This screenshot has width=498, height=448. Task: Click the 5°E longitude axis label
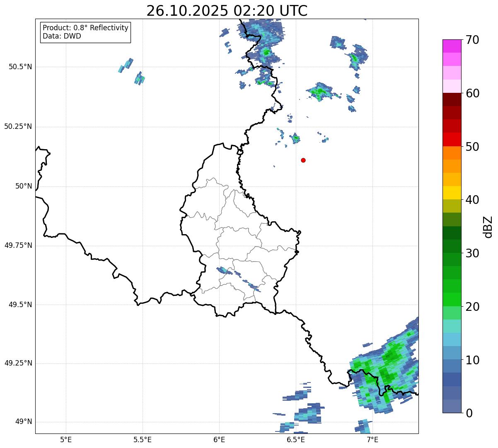pyautogui.click(x=66, y=439)
